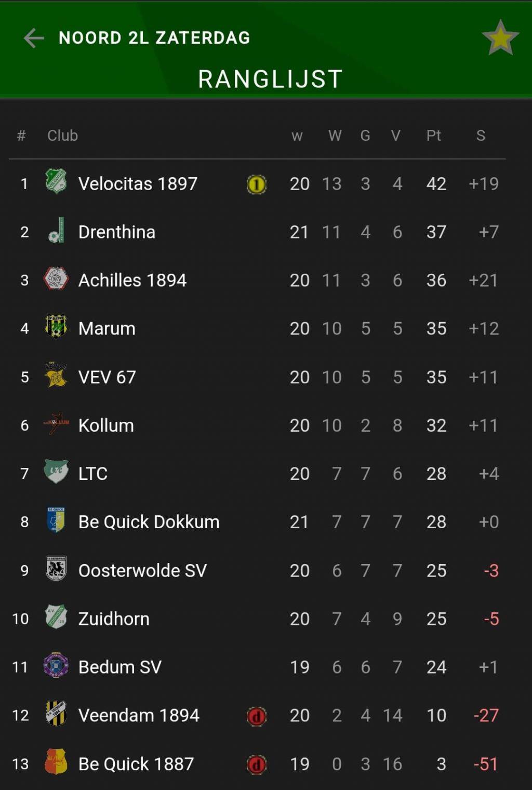This screenshot has width=532, height=790.
Task: Click the VEV 67 logo
Action: pos(56,375)
